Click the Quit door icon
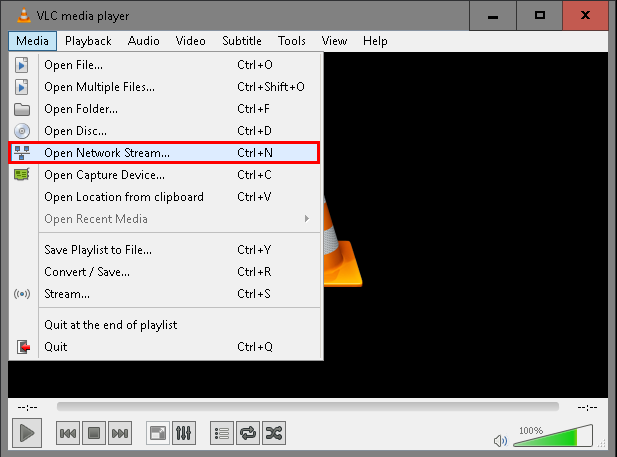 click(24, 347)
